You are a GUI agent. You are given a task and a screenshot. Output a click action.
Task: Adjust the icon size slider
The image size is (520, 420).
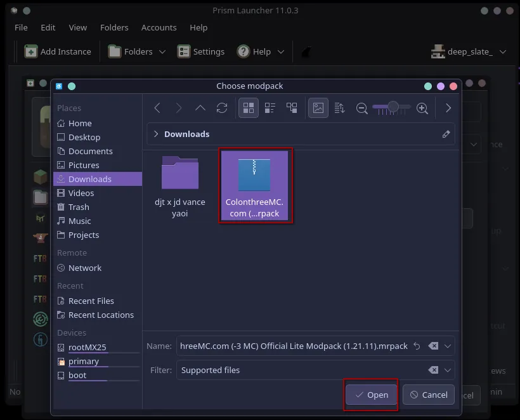tap(392, 107)
